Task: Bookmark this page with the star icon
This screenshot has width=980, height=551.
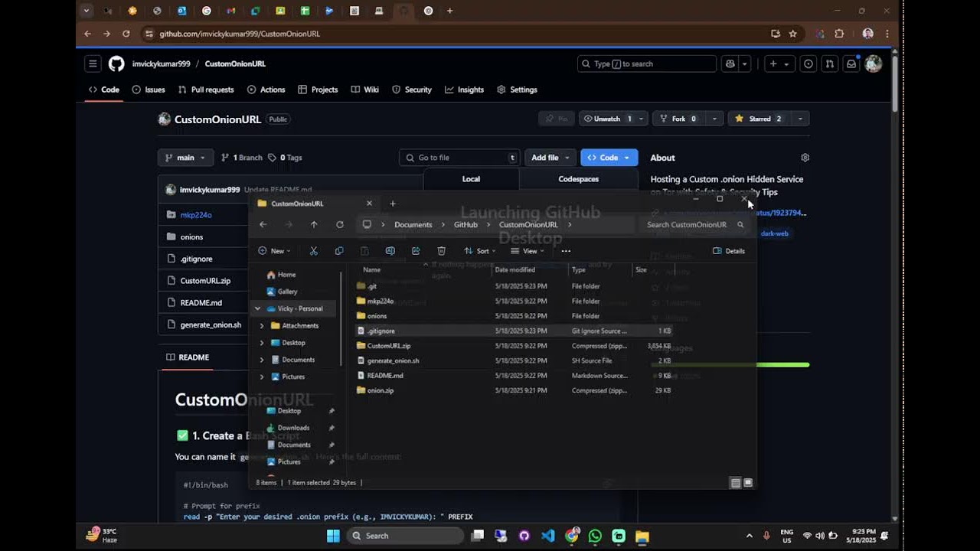Action: [793, 34]
